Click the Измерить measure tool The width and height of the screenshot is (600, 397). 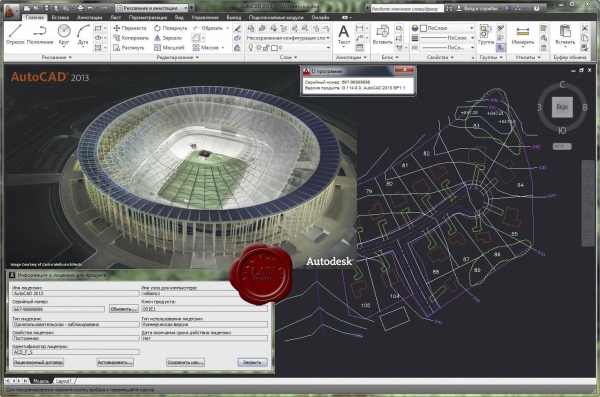(x=523, y=35)
